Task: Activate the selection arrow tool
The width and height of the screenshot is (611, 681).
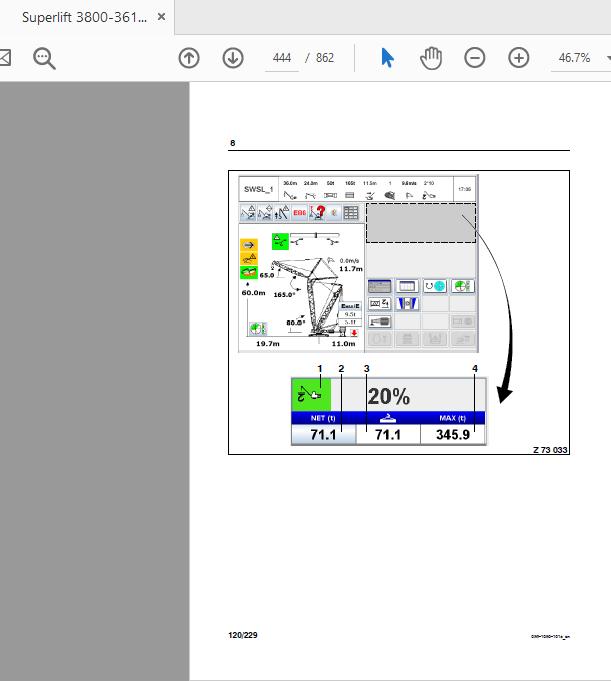Action: click(x=387, y=58)
